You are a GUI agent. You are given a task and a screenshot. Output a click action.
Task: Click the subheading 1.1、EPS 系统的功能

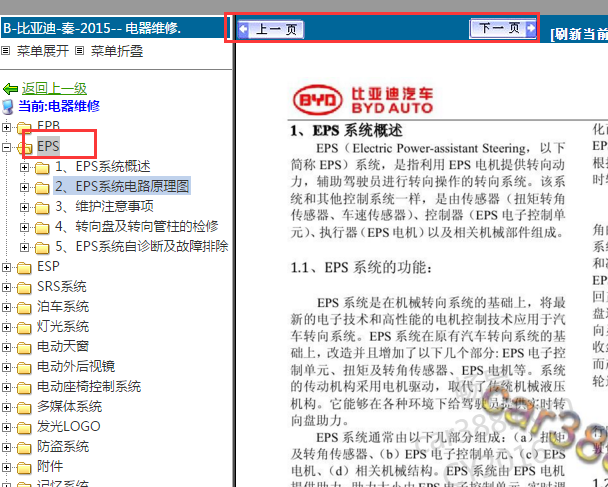(x=361, y=267)
